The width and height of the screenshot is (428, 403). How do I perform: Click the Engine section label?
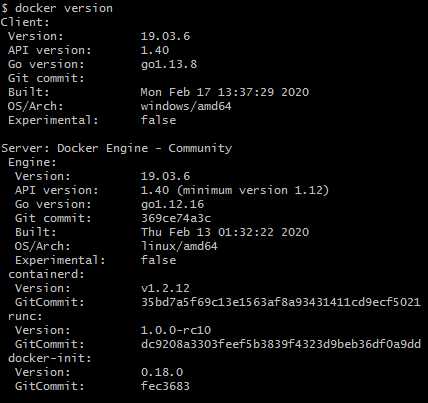pyautogui.click(x=32, y=163)
